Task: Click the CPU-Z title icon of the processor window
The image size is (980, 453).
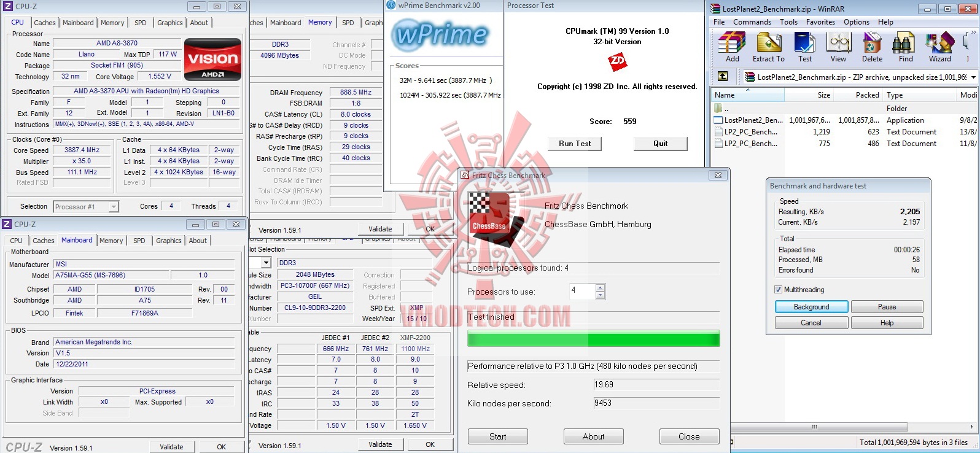Action: 7,6
